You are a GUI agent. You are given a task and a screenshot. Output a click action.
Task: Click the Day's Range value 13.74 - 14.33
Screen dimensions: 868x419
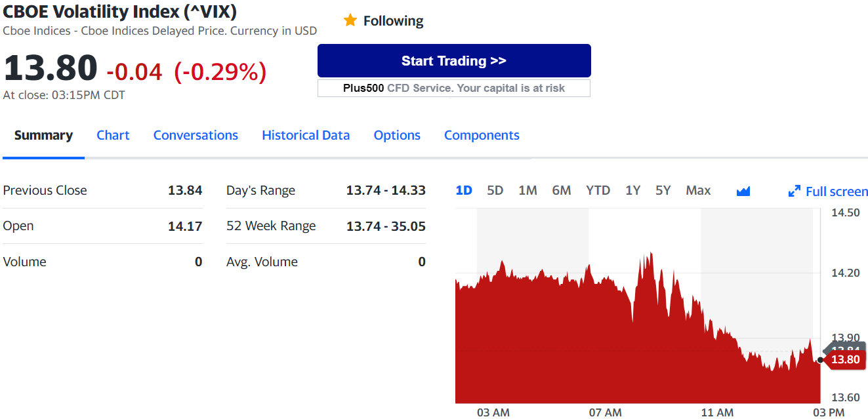tap(386, 190)
